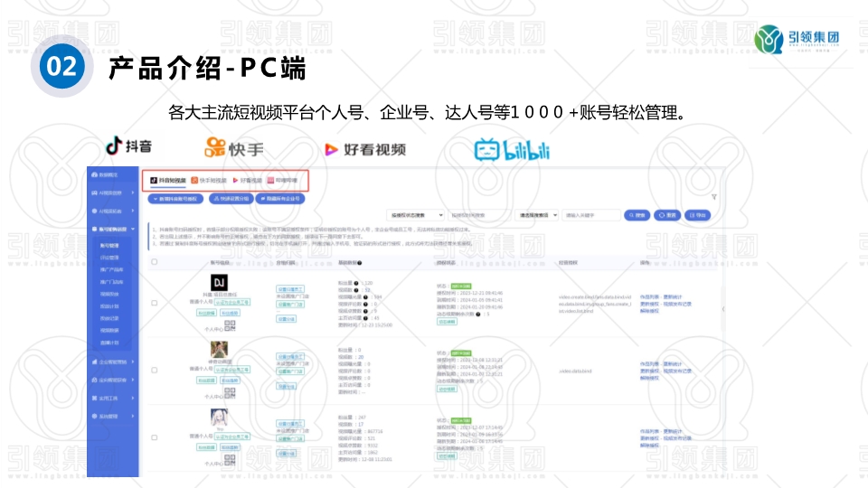The height and width of the screenshot is (488, 868).
Task: Click the help icon beside 动态续期剩余次数 in first row
Action: pos(478,314)
